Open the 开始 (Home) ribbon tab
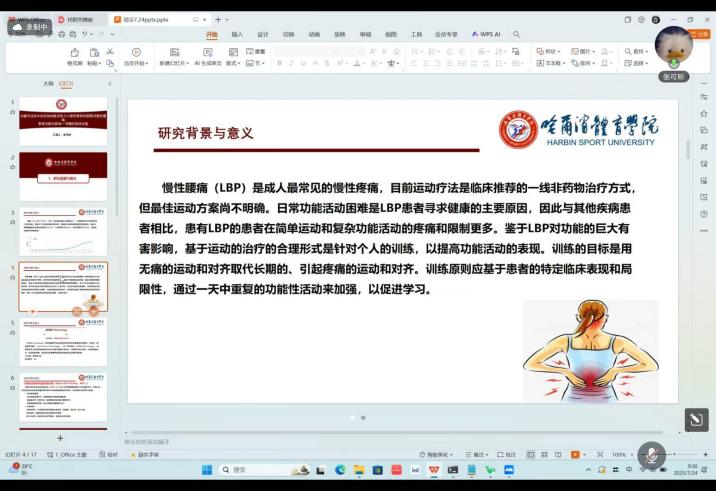Viewport: 716px width, 491px height. [211, 34]
